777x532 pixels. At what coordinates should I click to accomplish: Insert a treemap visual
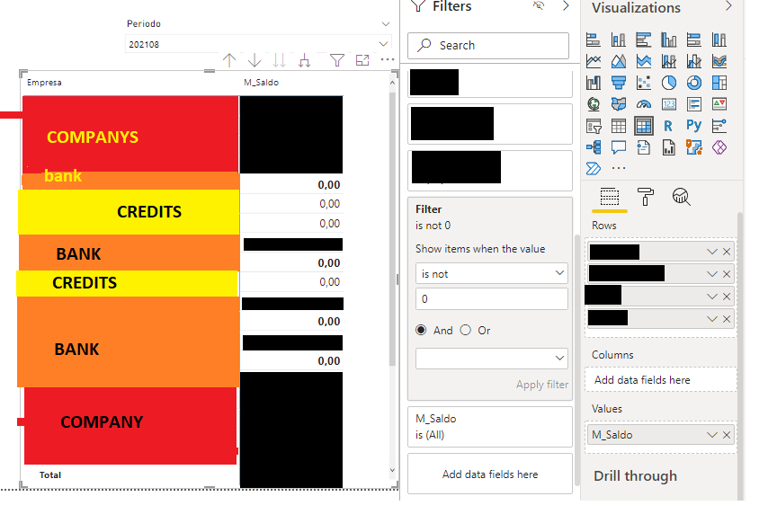pos(719,83)
